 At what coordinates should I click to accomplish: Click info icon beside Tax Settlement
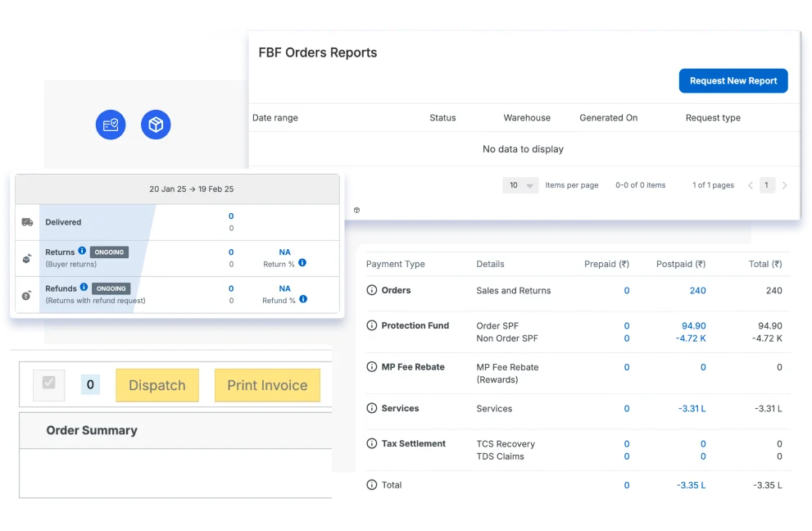coord(372,444)
